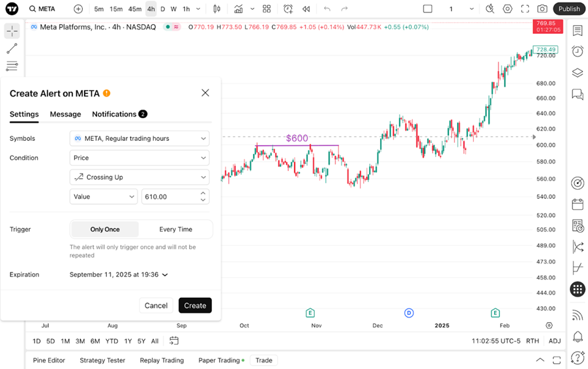Switch to the alert Notifications tab
Image resolution: width=588 pixels, height=369 pixels.
click(119, 114)
